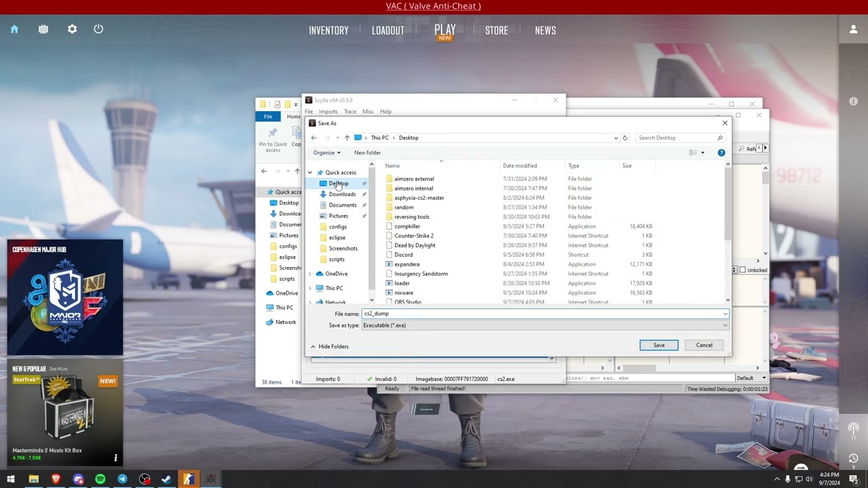Open notification center icon
The height and width of the screenshot is (488, 868).
852,479
